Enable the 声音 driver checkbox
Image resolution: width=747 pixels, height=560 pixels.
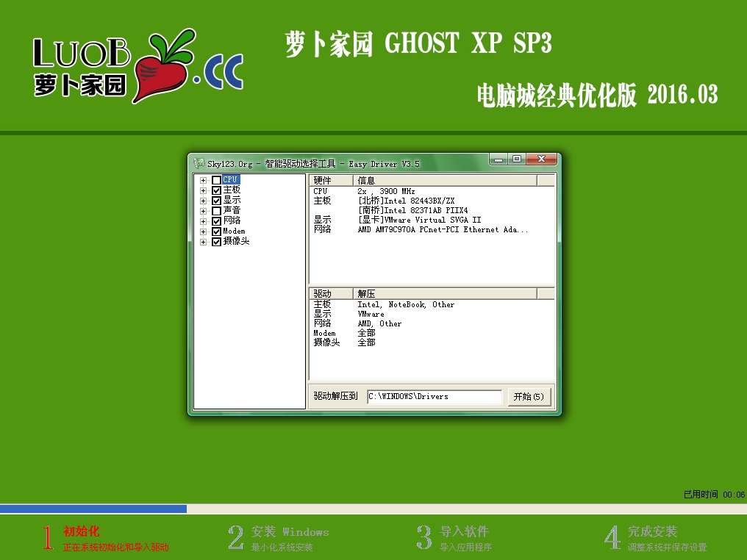pyautogui.click(x=216, y=211)
